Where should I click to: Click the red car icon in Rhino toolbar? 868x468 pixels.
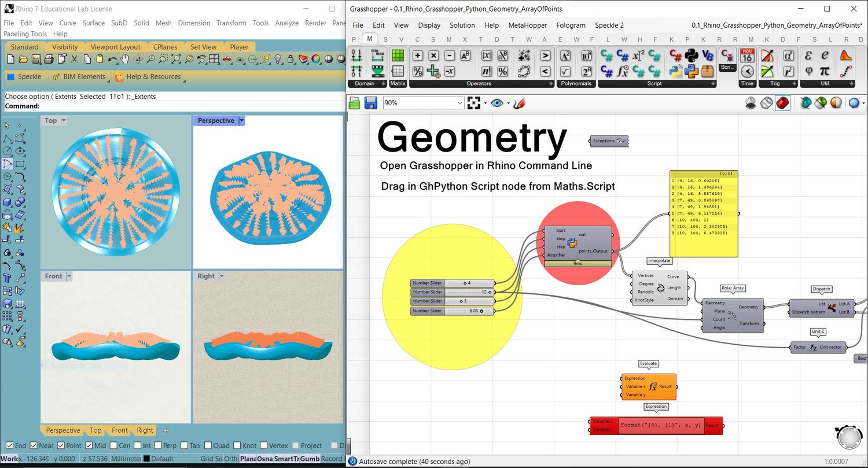(227, 59)
